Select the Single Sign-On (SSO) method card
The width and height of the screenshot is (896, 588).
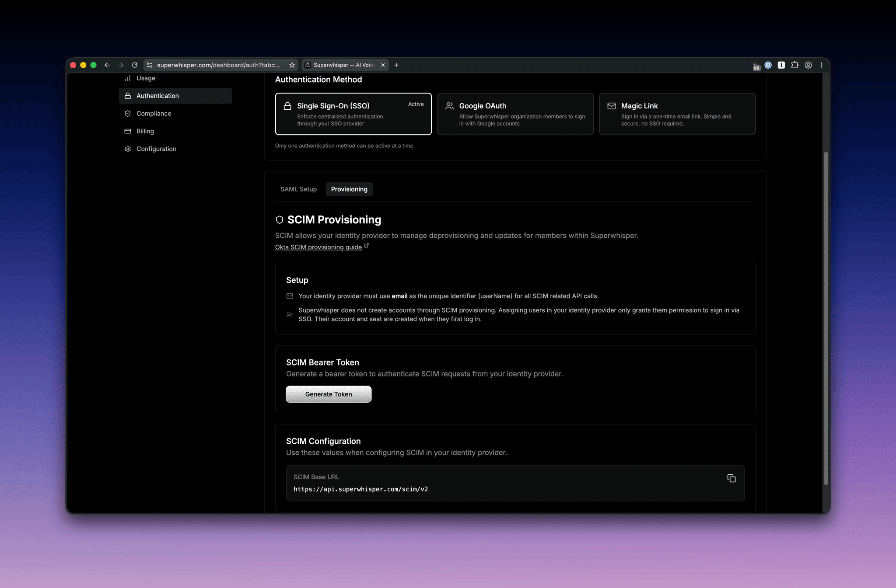[353, 114]
